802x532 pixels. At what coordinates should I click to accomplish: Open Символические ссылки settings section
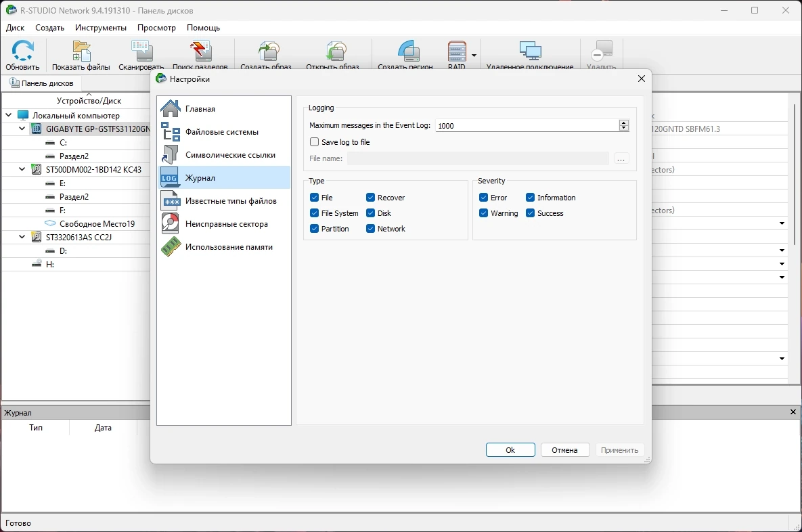[224, 154]
